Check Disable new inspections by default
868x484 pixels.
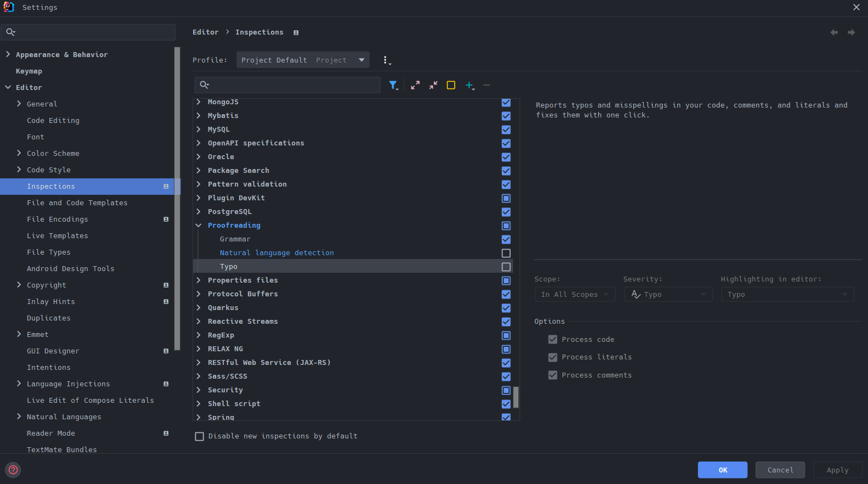pyautogui.click(x=199, y=436)
